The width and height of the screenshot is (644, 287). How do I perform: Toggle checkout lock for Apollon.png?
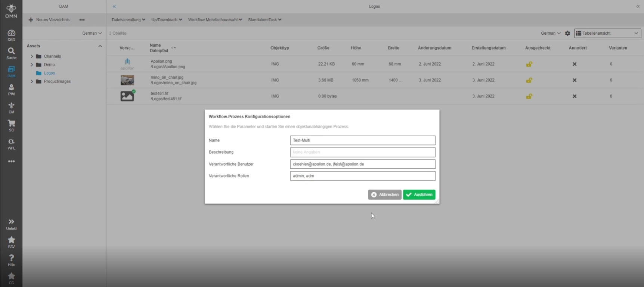coord(529,64)
